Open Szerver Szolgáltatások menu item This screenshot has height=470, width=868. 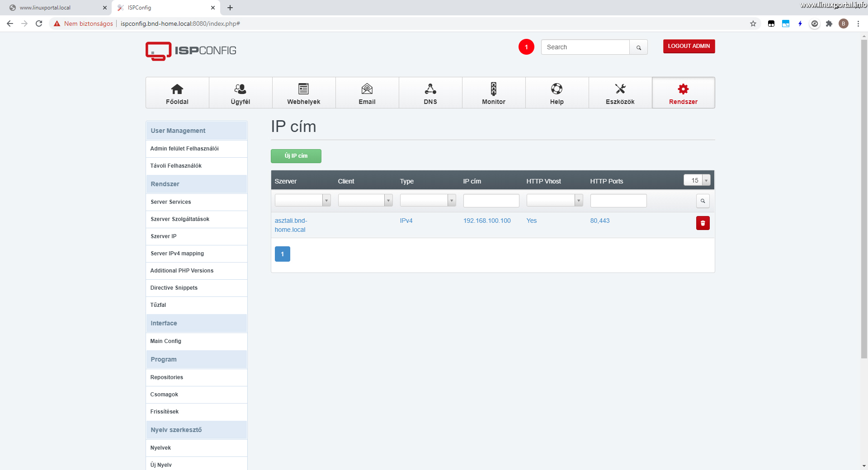[197, 219]
